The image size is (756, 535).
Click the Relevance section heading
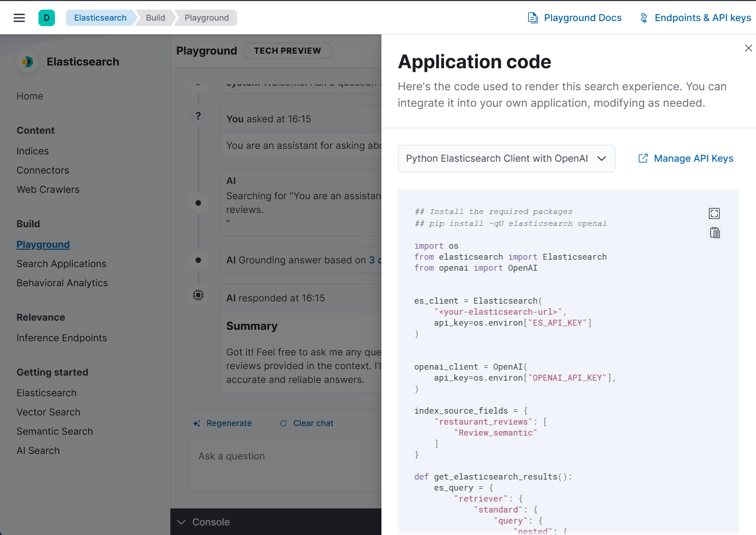(x=41, y=317)
